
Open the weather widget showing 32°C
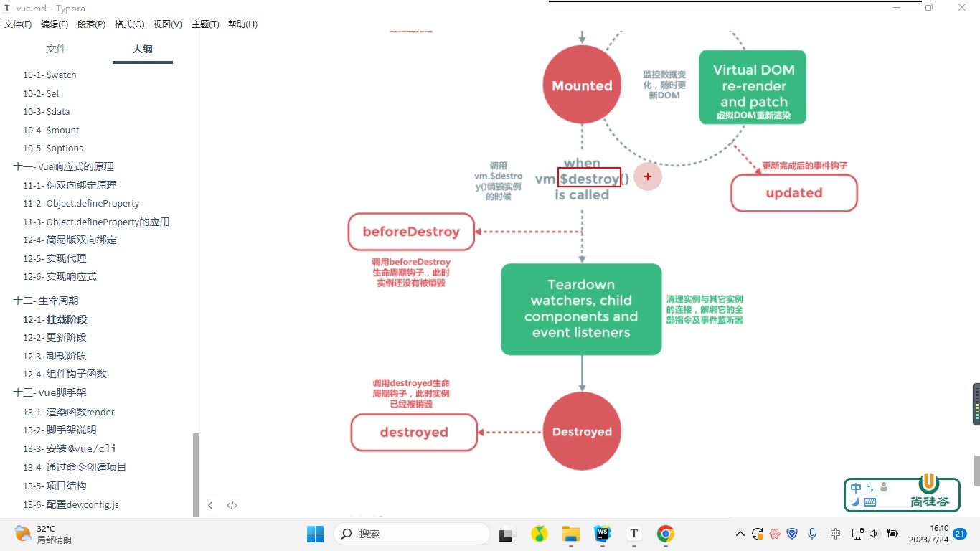(43, 534)
